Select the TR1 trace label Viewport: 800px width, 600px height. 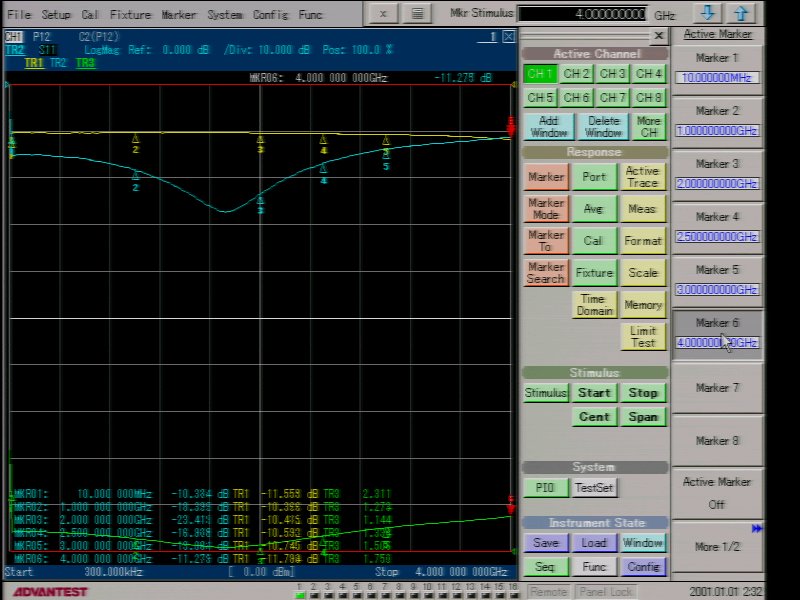[33, 62]
